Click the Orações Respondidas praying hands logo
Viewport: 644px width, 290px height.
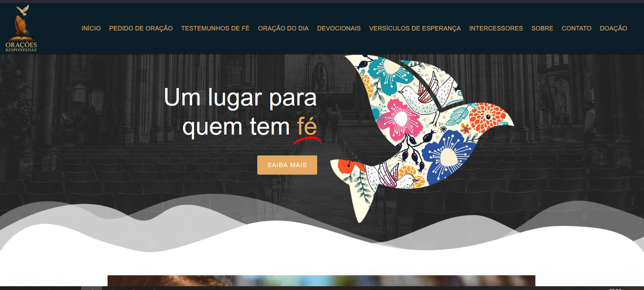(x=21, y=28)
